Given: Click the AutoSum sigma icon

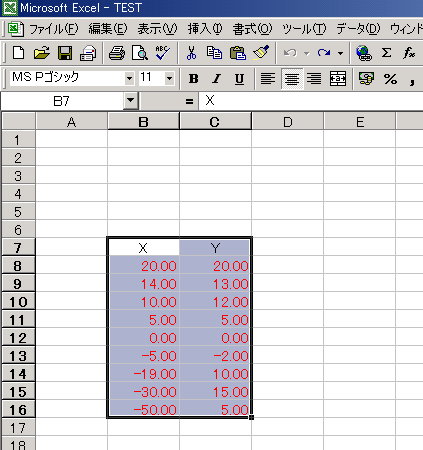Looking at the screenshot, I should point(386,53).
